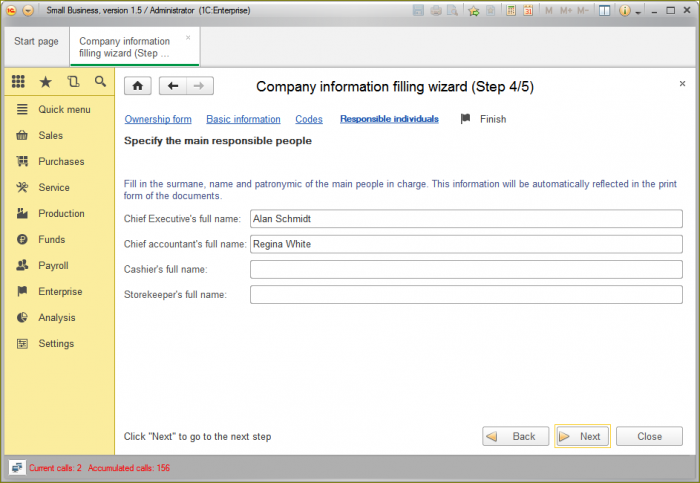Close wizard form using small X

pos(682,83)
